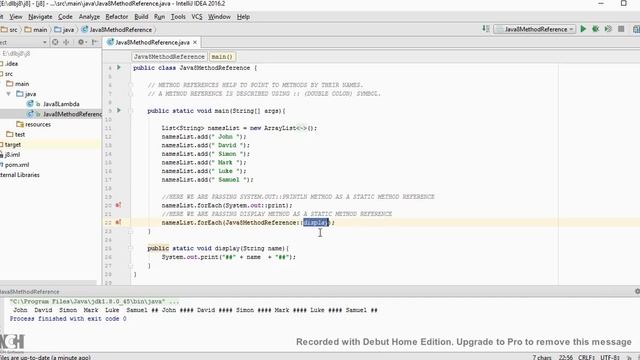Click JavaBMethodReference in navigation breadcrumb bar
Viewport: 640px width, 360px height.
117,29
